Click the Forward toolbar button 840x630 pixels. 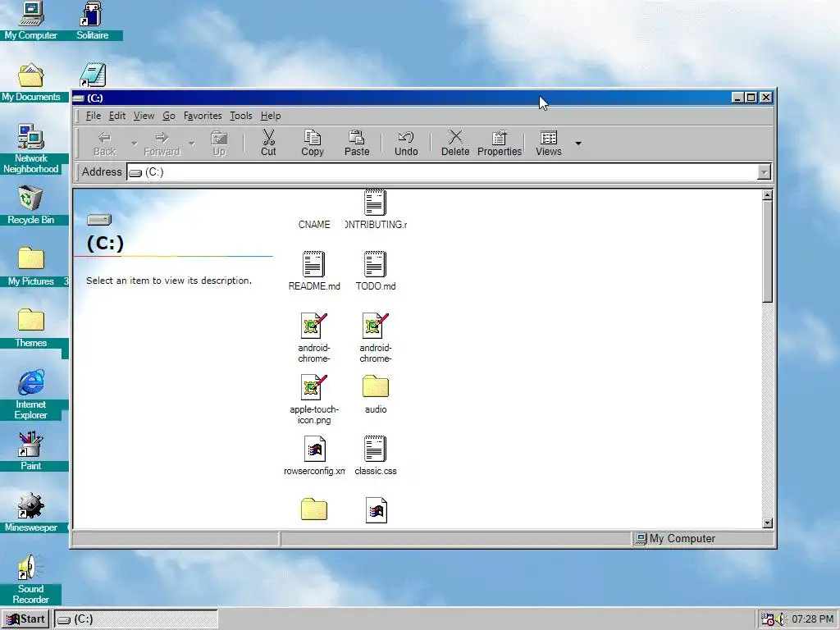click(x=162, y=144)
